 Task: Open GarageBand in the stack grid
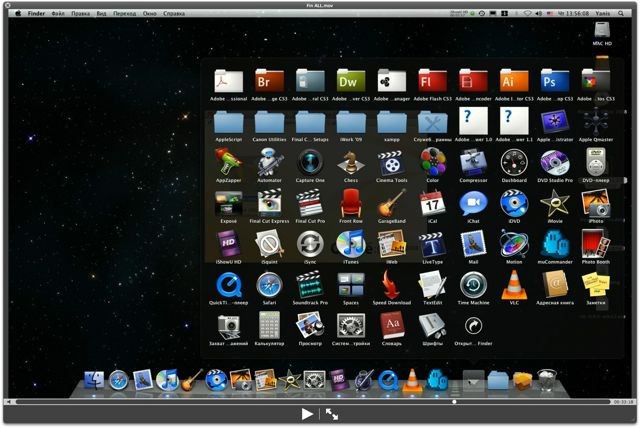tap(392, 203)
